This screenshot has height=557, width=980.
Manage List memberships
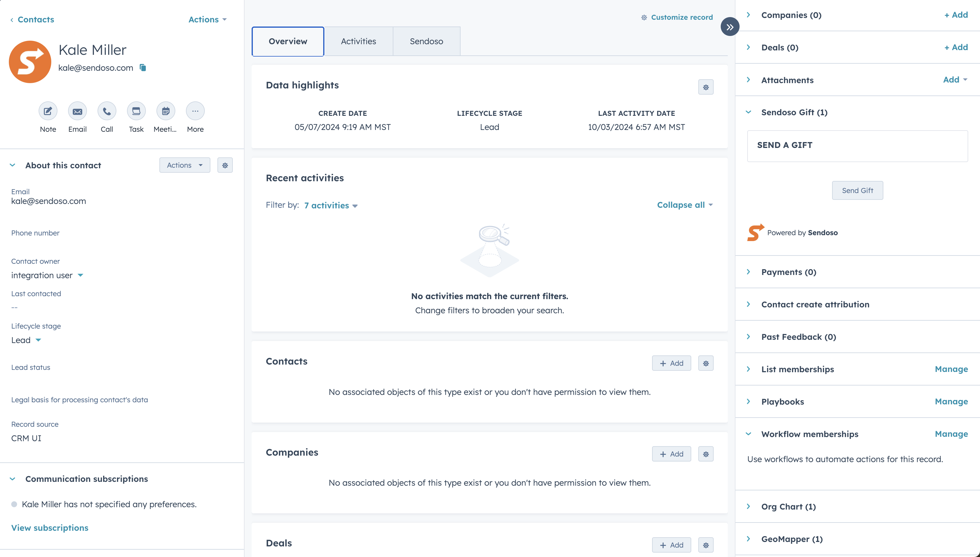click(951, 369)
